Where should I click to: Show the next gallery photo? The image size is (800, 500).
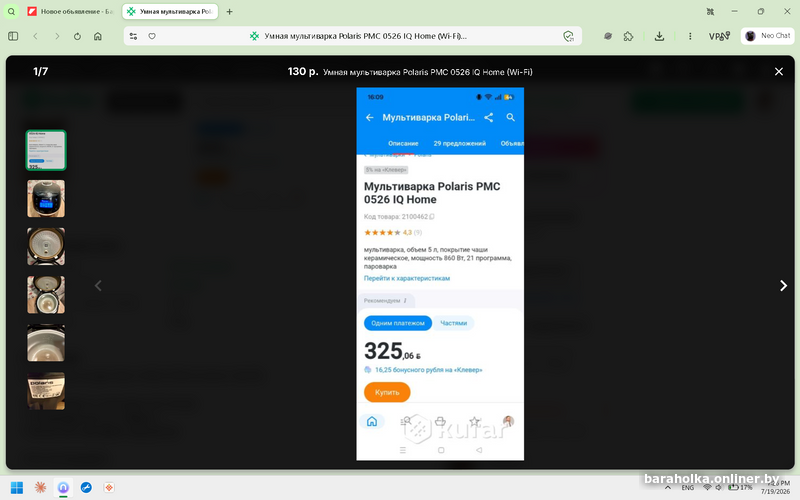[783, 286]
